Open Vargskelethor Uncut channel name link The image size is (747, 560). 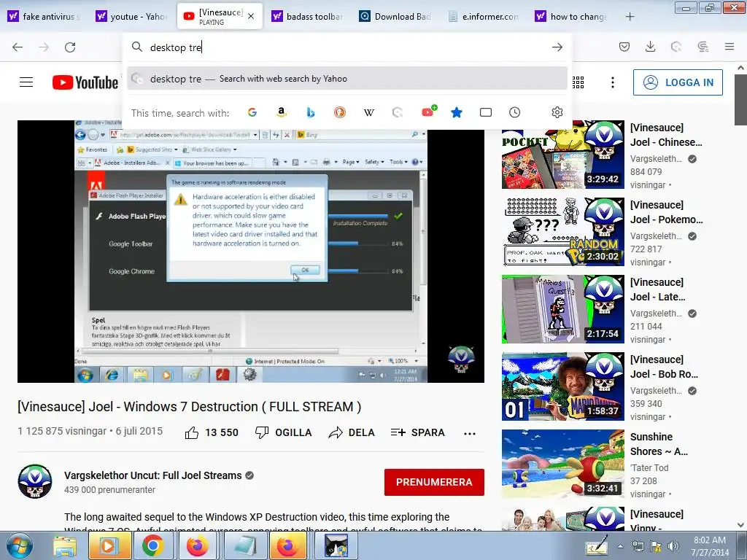coord(153,475)
